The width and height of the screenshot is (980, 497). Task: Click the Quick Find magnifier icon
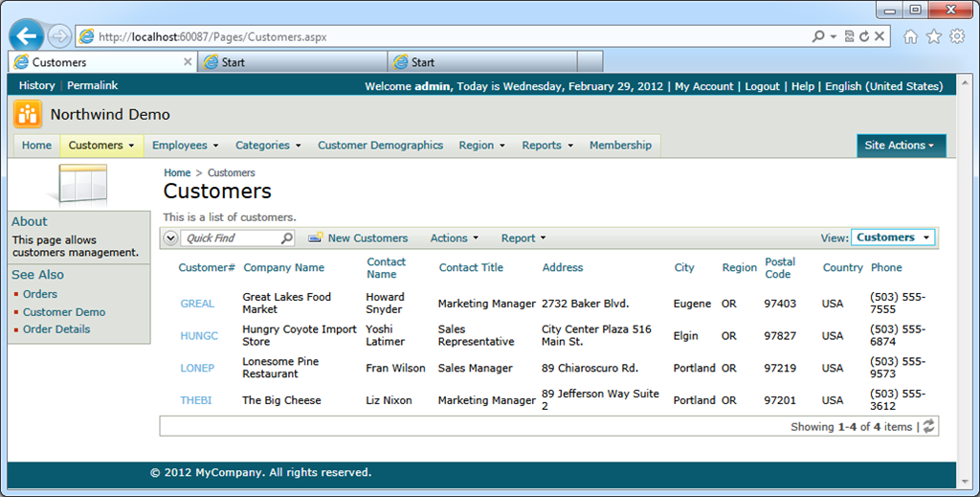286,238
